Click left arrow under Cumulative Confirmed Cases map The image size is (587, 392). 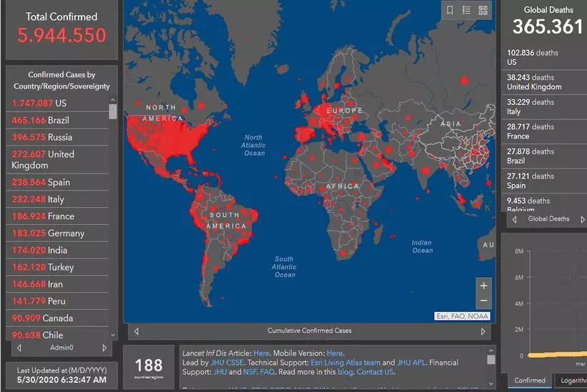(x=136, y=331)
